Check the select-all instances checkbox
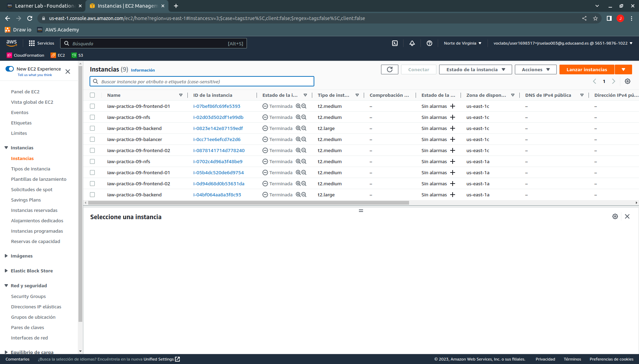The height and width of the screenshot is (364, 639). (x=92, y=95)
